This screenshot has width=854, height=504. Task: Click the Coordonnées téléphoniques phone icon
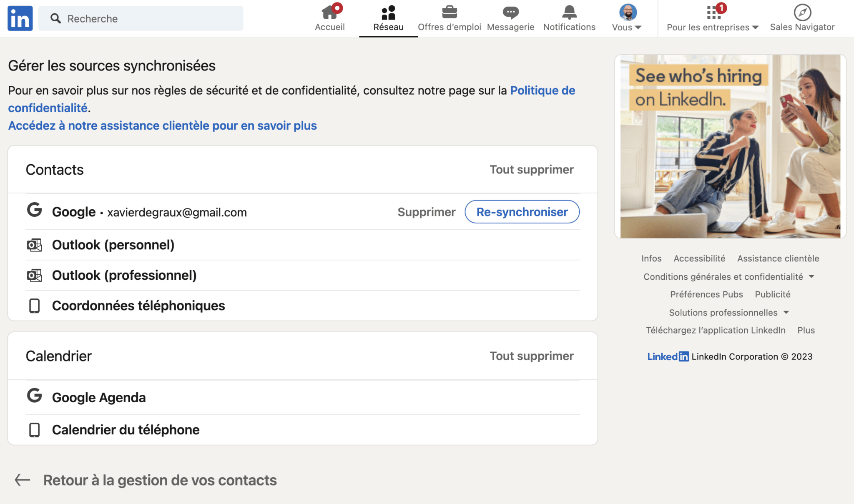[34, 306]
